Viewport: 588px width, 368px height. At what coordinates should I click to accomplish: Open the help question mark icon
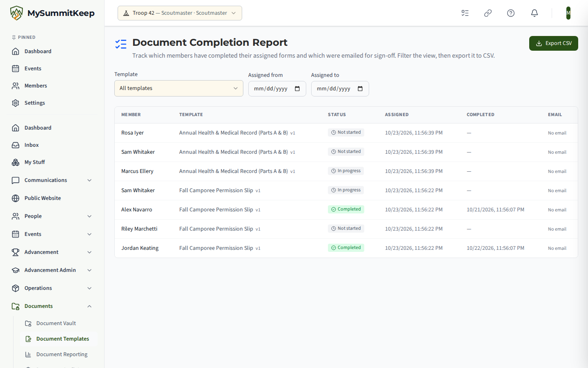pos(511,13)
